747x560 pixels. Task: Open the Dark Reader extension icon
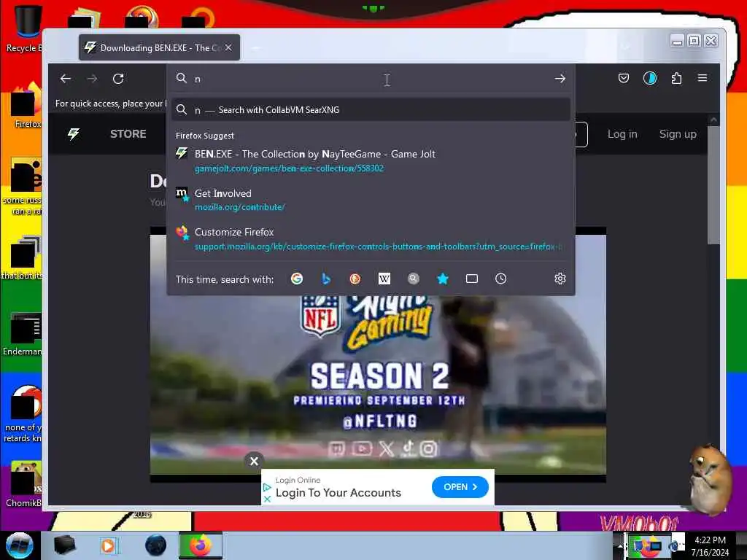coord(650,78)
